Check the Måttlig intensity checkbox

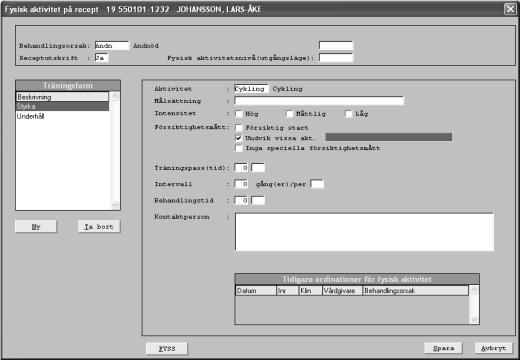289,114
